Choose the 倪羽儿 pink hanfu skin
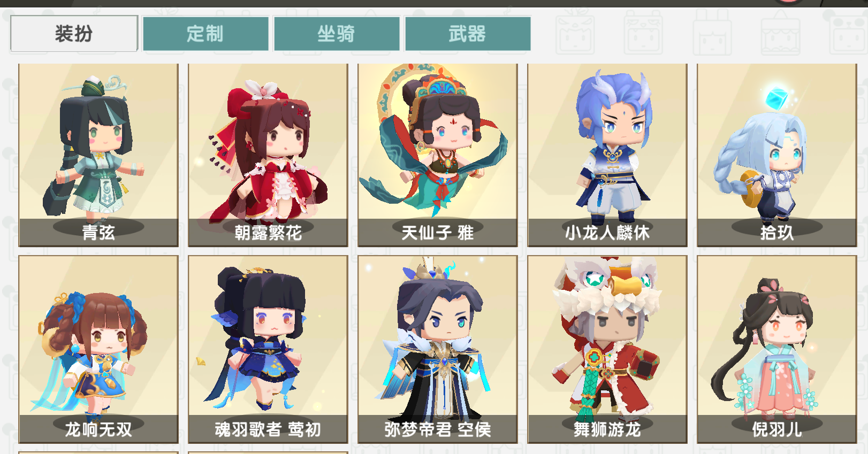This screenshot has width=868, height=454. click(x=777, y=349)
